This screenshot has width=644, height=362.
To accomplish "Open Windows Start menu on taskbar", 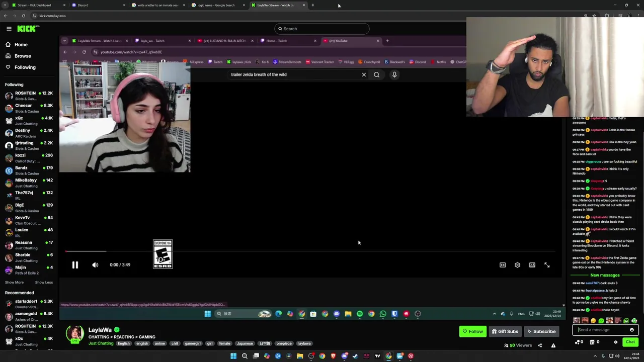I will click(233, 356).
